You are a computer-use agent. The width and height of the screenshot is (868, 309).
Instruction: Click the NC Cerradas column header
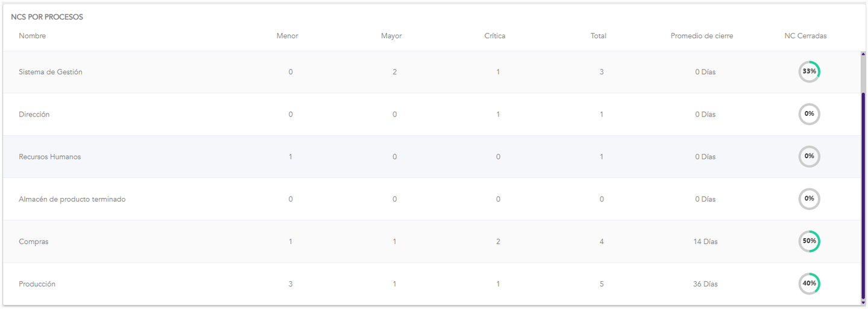click(x=805, y=36)
